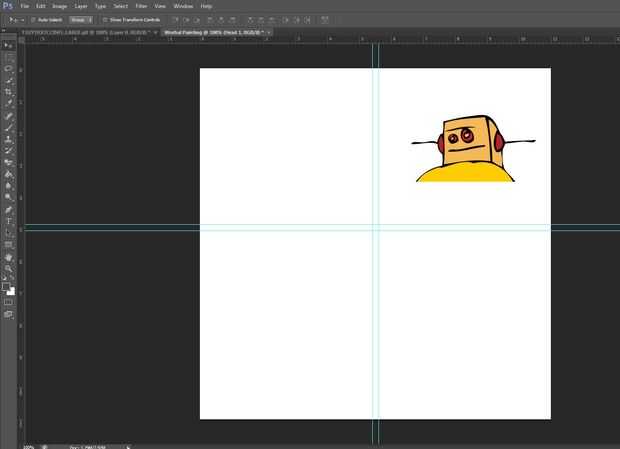
Task: Select the Move tool in the toolbar
Action: [9, 46]
